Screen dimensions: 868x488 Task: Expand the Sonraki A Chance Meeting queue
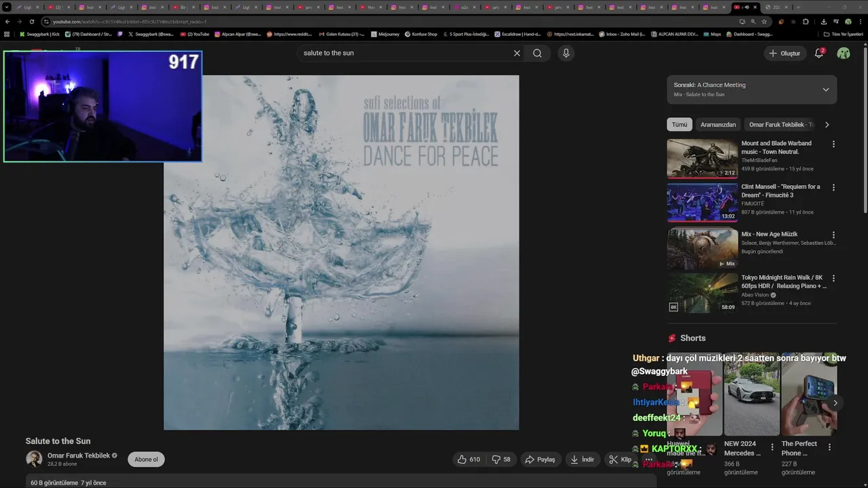(x=825, y=89)
